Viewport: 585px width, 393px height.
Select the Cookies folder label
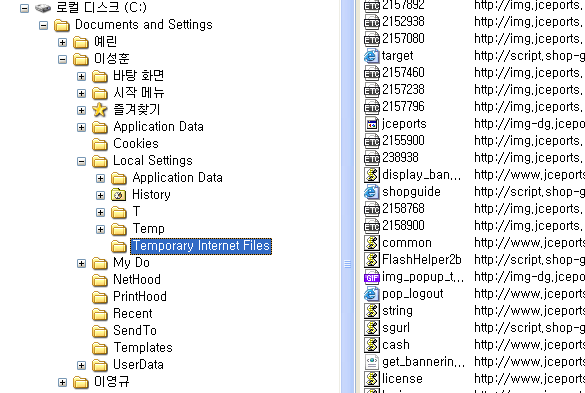pos(136,144)
